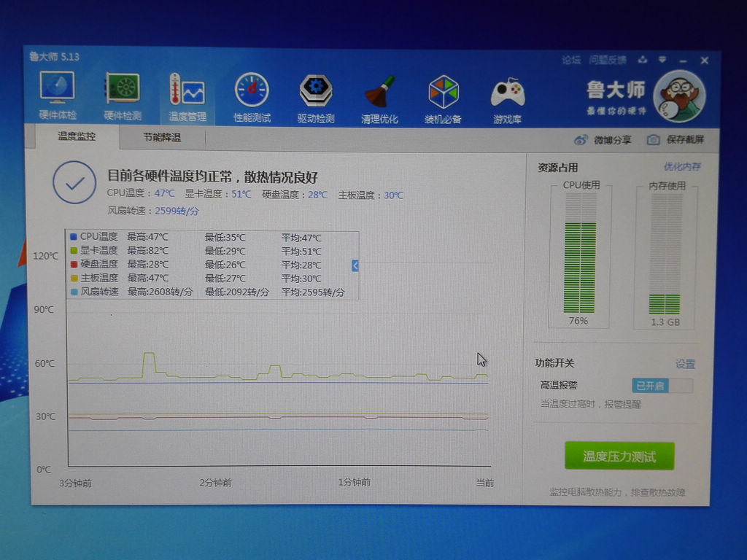This screenshot has width=747, height=560.
Task: Select the 温度监控 tab
Action: 77,136
